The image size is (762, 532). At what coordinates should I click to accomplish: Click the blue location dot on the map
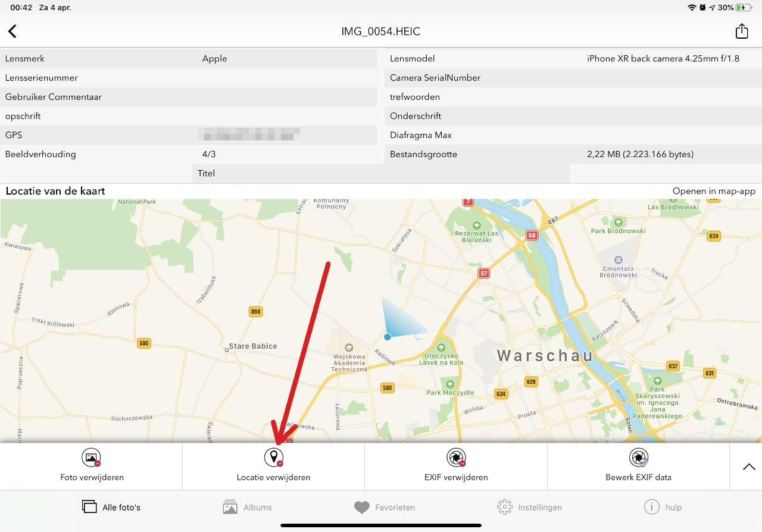pos(388,336)
